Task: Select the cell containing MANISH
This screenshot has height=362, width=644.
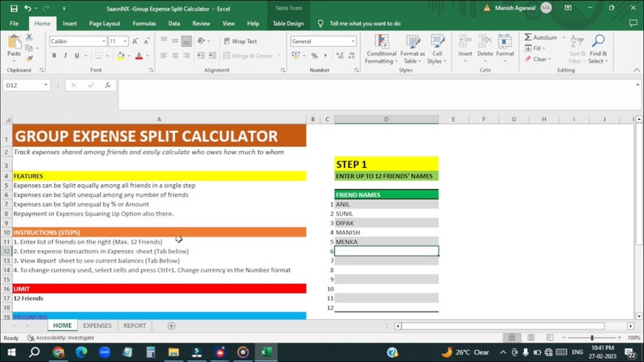Action: 387,232
